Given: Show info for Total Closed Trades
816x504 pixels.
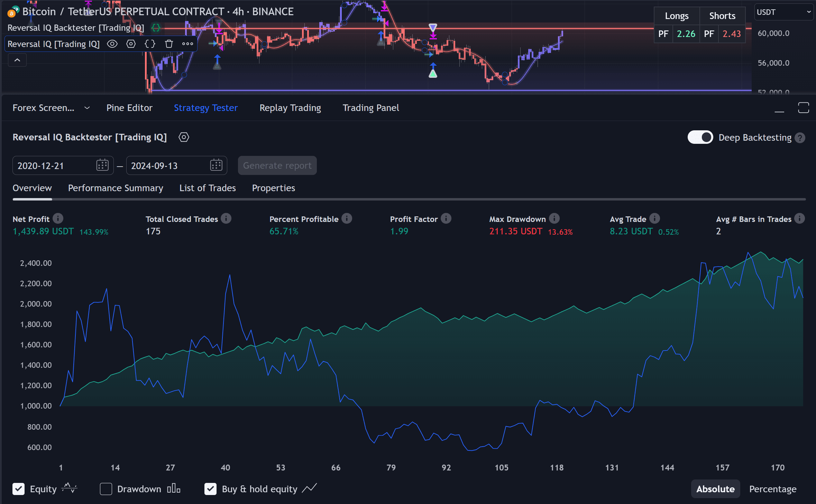Looking at the screenshot, I should pos(226,218).
